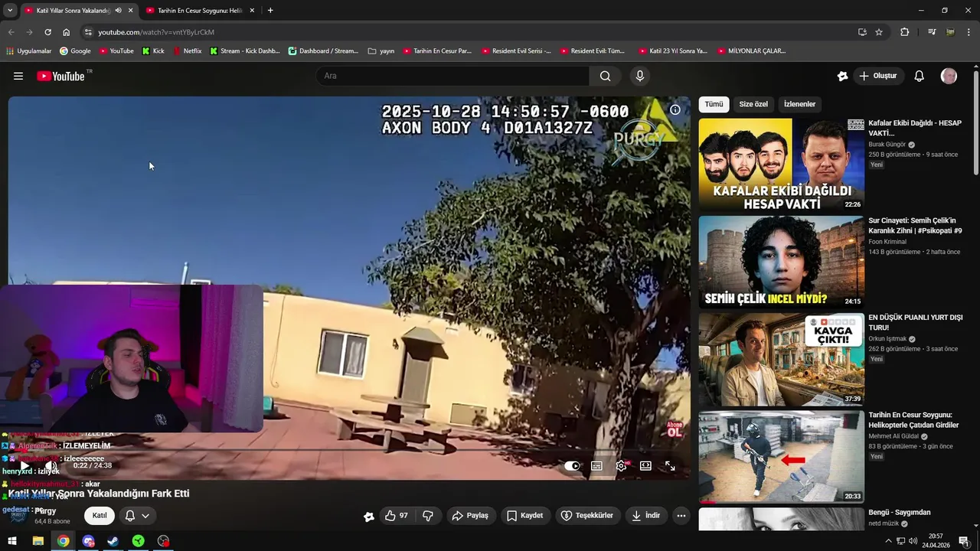
Task: Show video info card icon
Action: (675, 109)
